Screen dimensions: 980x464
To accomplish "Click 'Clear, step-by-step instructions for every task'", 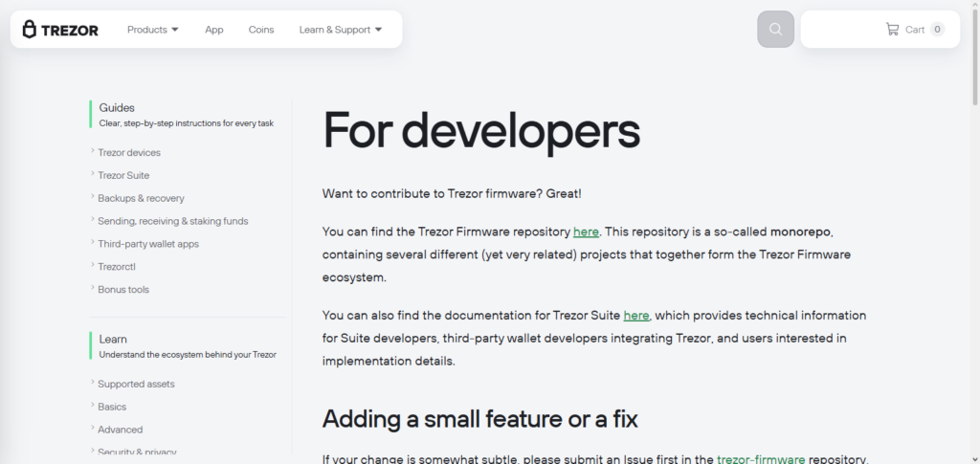I will coord(187,123).
